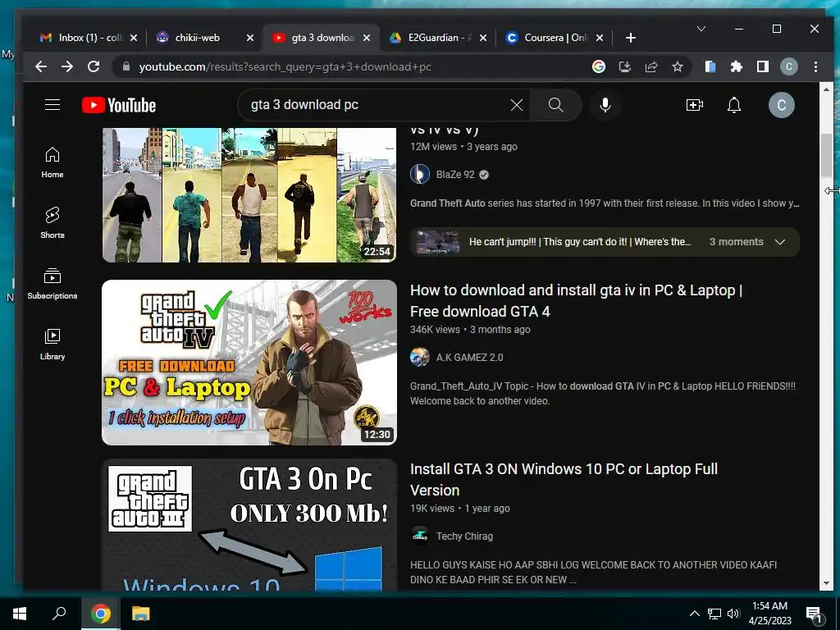Open the volume control in the tray

pos(733,614)
